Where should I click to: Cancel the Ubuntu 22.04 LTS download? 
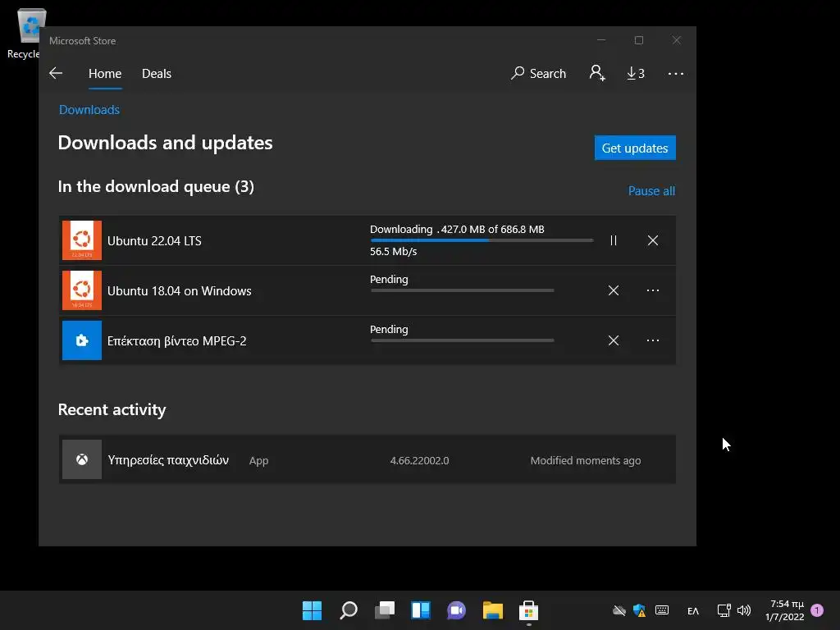(x=652, y=240)
